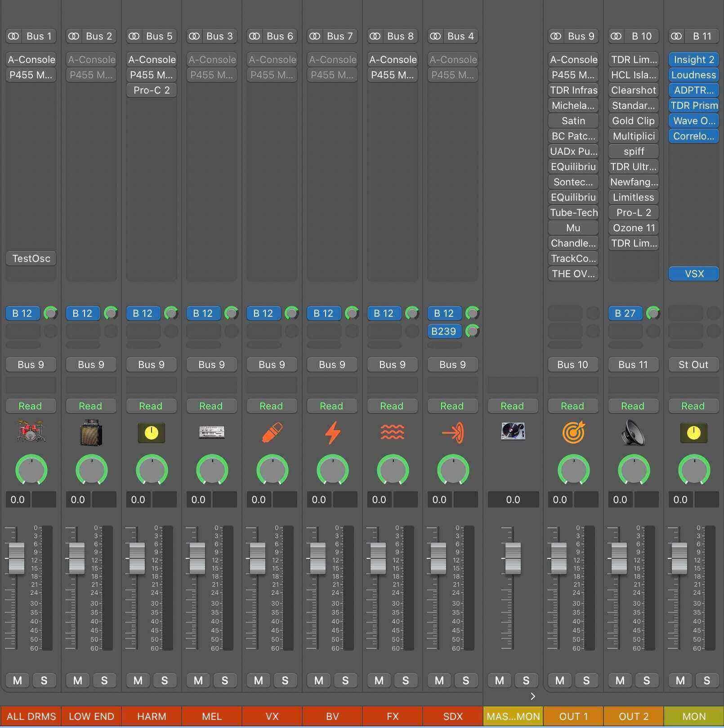Viewport: 724px width, 728px height.
Task: Click the B 12 send level knob on BV
Action: click(352, 313)
